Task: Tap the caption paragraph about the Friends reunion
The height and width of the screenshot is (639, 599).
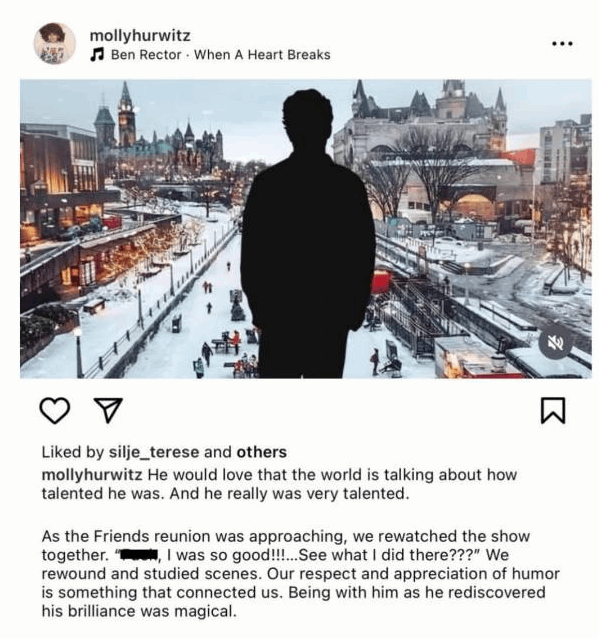Action: [301, 574]
